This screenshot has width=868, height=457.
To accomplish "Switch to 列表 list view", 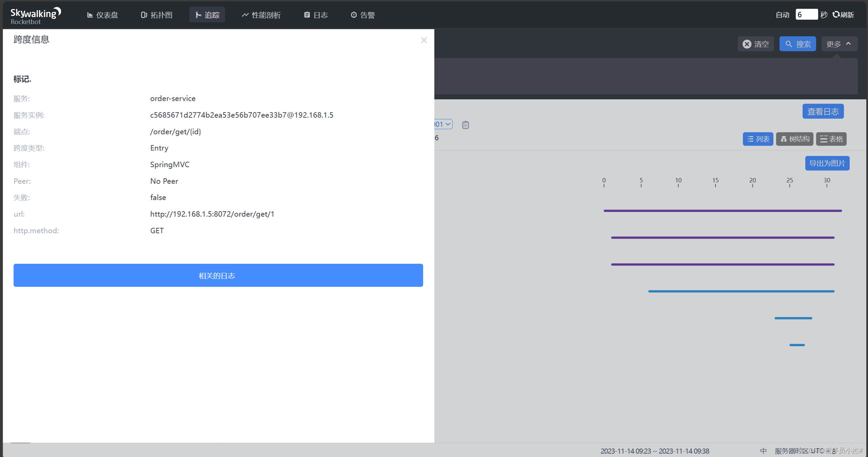I will [x=758, y=139].
